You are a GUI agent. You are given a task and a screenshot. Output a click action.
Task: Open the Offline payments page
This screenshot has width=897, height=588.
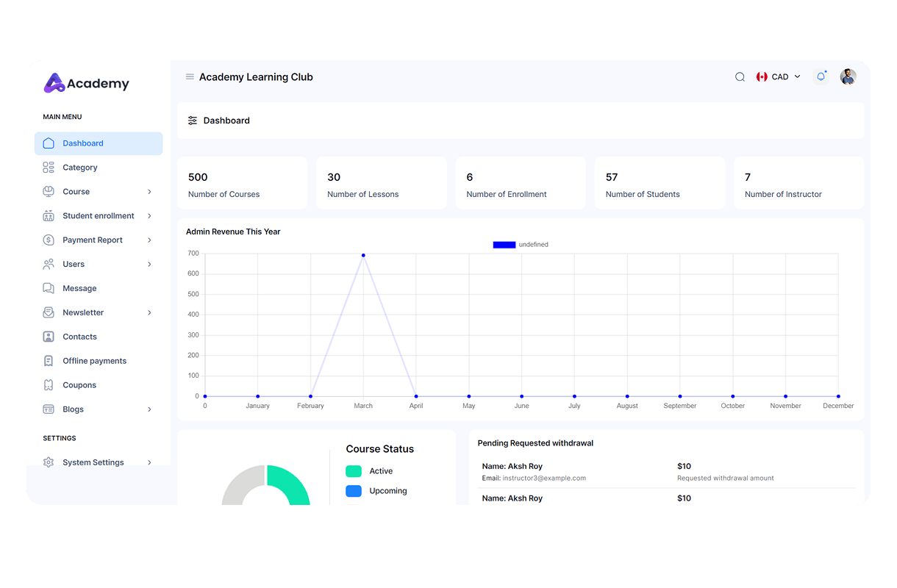click(x=94, y=361)
